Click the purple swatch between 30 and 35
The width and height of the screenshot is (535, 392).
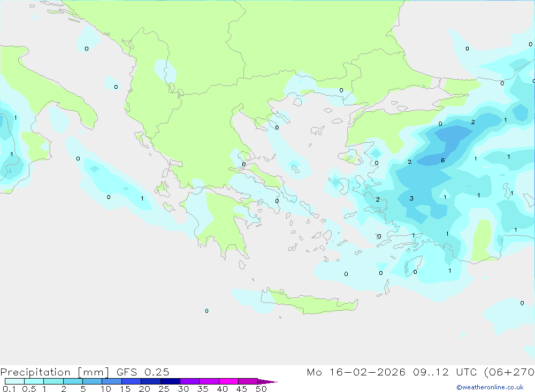click(190, 381)
